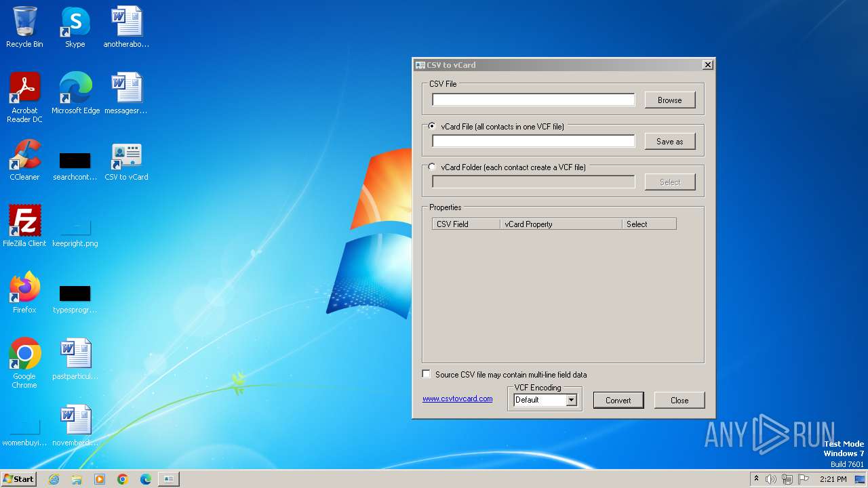Screen dimensions: 868x488
Task: Enable multi-line field data checkbox
Action: [427, 374]
